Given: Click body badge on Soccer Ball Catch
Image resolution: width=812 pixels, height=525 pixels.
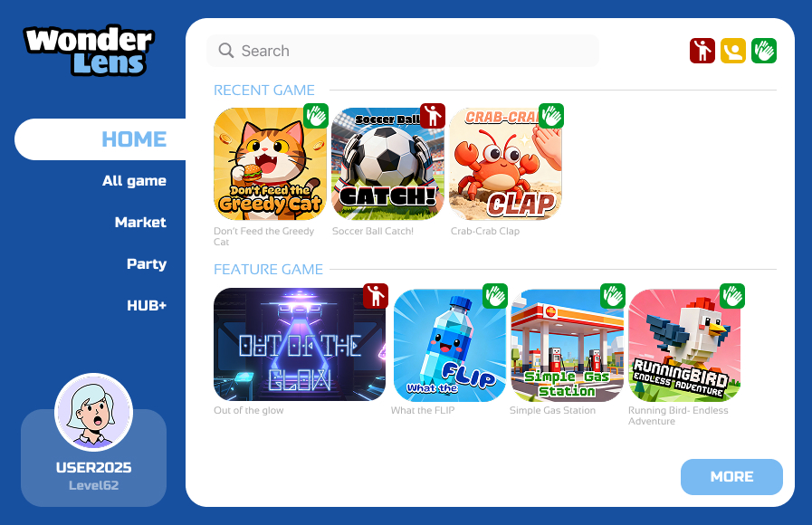Looking at the screenshot, I should [433, 116].
